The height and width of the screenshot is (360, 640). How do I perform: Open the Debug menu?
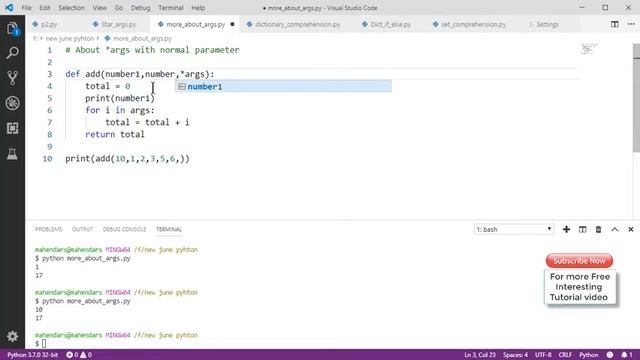140,8
